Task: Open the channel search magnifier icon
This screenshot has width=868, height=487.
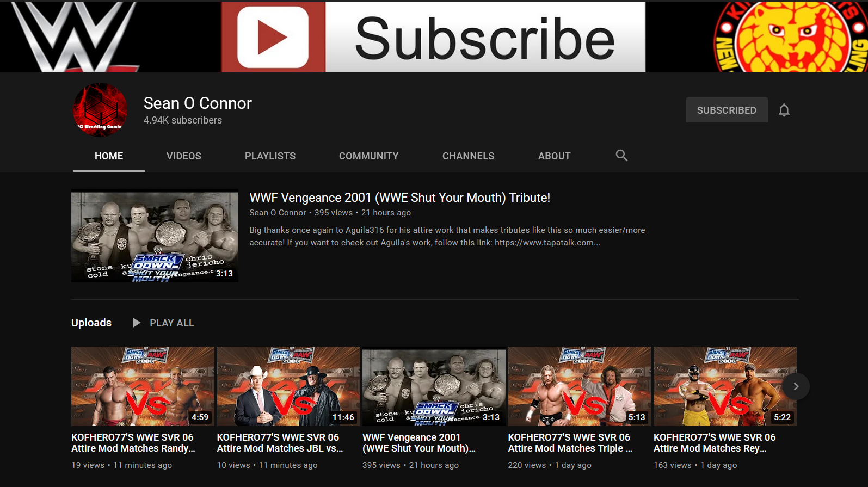Action: coord(621,156)
